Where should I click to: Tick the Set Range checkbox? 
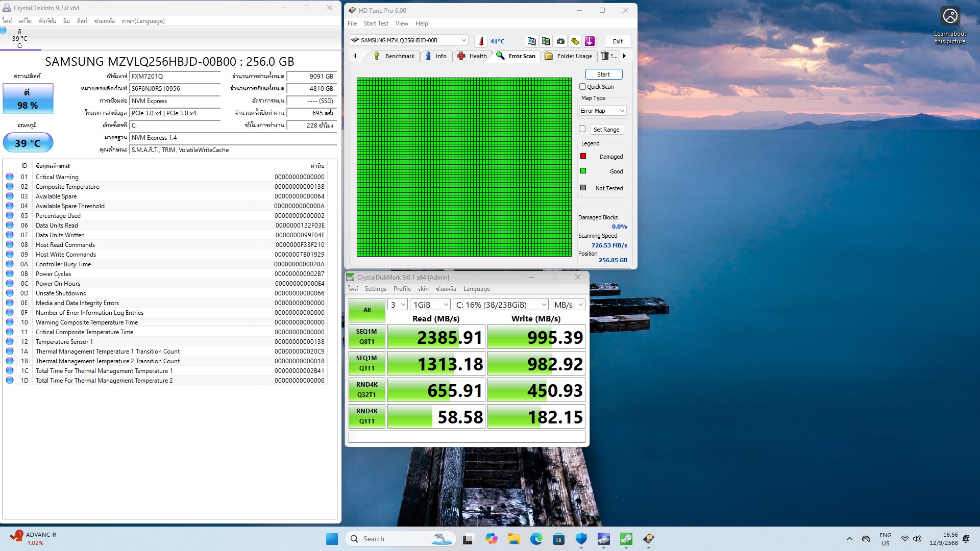(582, 129)
